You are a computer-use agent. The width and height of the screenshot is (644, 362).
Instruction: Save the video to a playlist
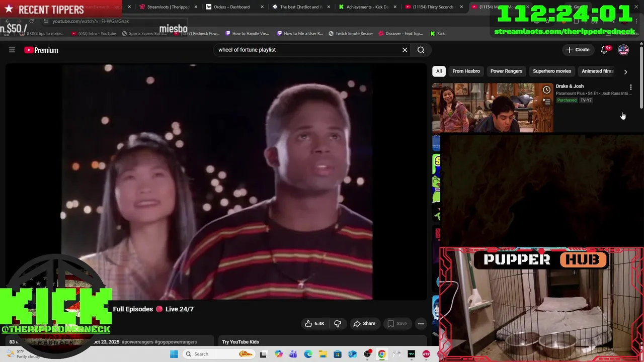coord(396,323)
